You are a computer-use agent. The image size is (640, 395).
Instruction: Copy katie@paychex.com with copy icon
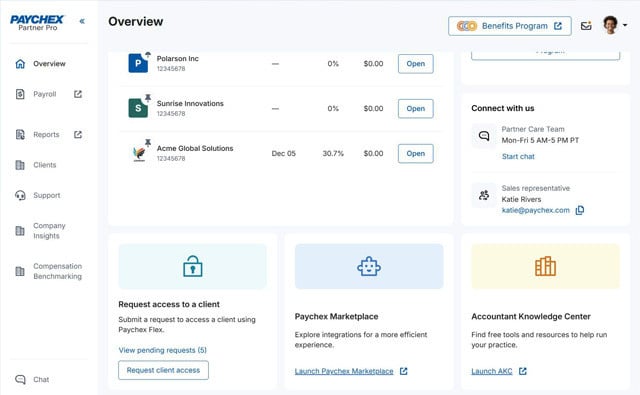(580, 210)
